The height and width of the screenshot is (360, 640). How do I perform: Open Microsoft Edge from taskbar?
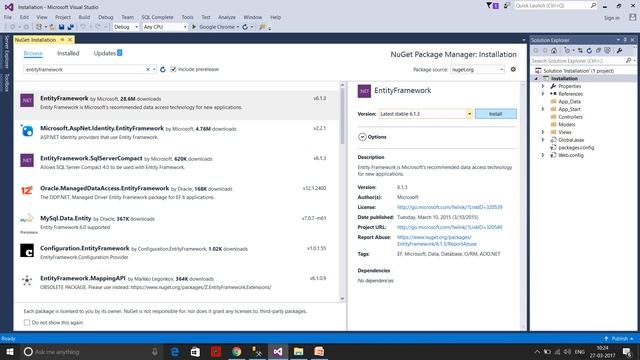[x=175, y=351]
